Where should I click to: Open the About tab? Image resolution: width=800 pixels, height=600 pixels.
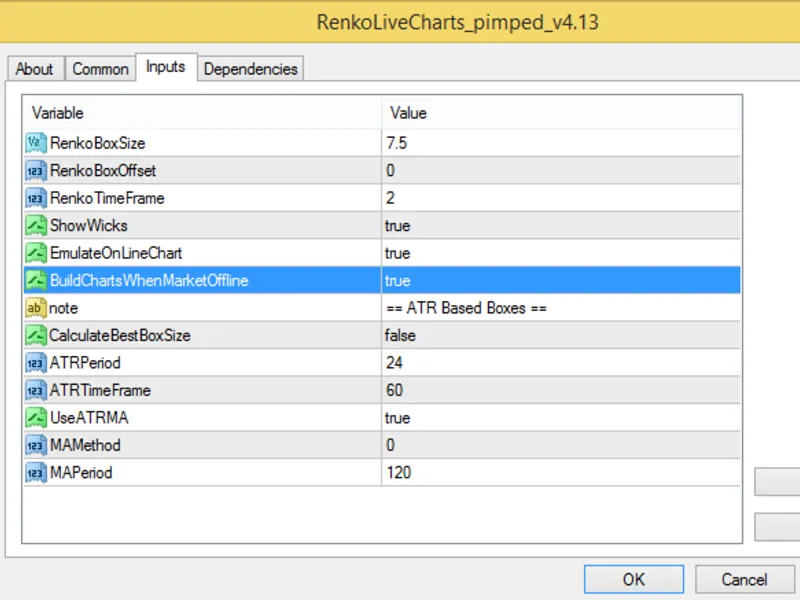(x=35, y=69)
